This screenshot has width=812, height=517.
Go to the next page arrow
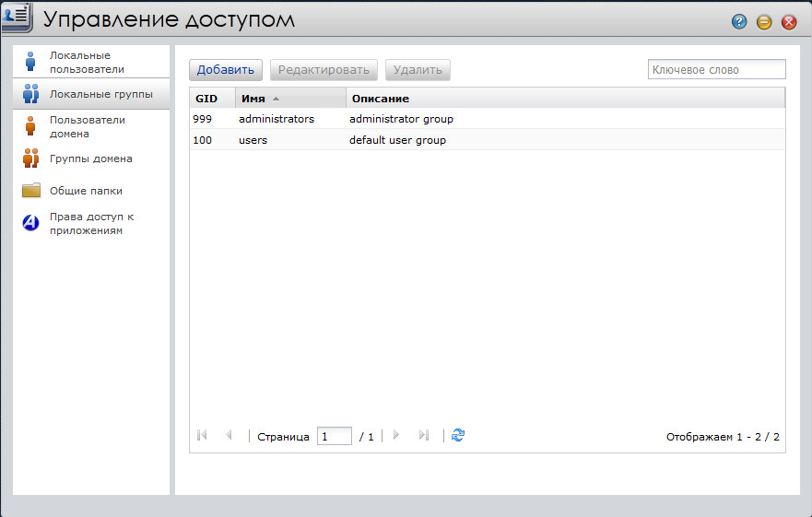(396, 435)
